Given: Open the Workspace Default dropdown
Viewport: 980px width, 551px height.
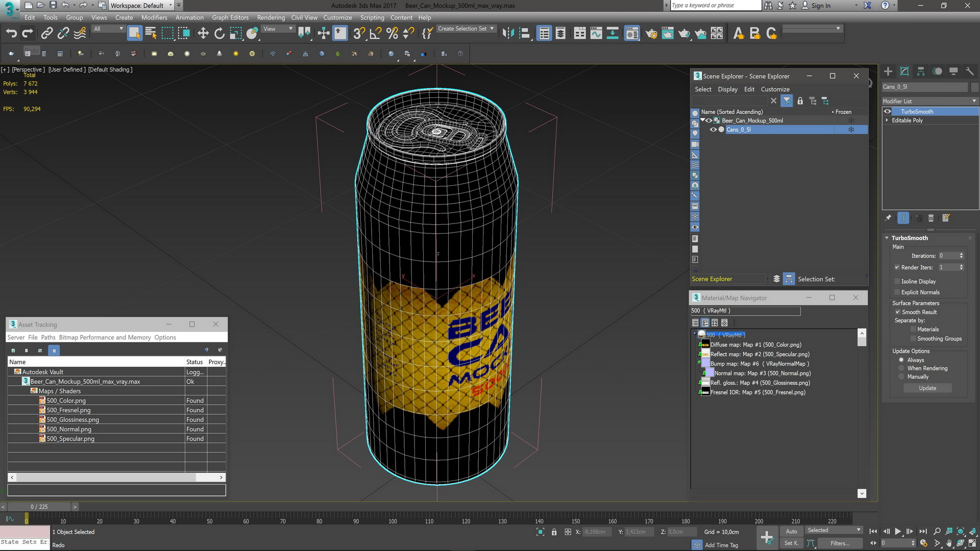Looking at the screenshot, I should [x=141, y=6].
